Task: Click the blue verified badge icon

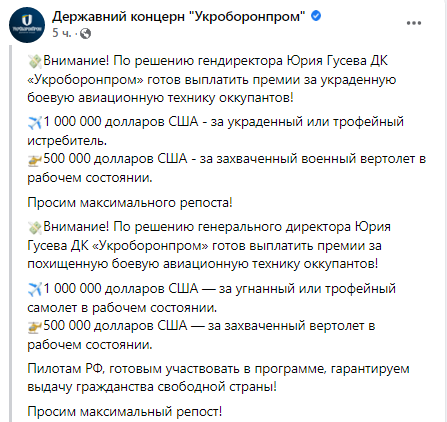Action: [x=316, y=15]
